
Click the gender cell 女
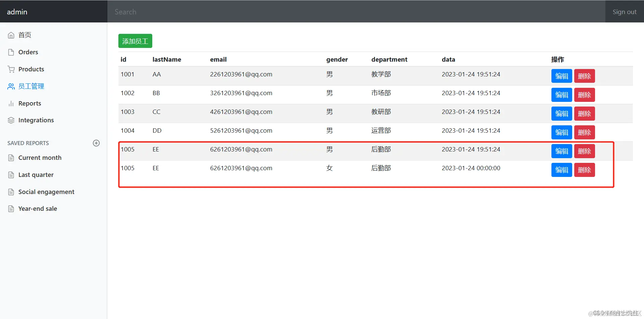[x=329, y=168]
